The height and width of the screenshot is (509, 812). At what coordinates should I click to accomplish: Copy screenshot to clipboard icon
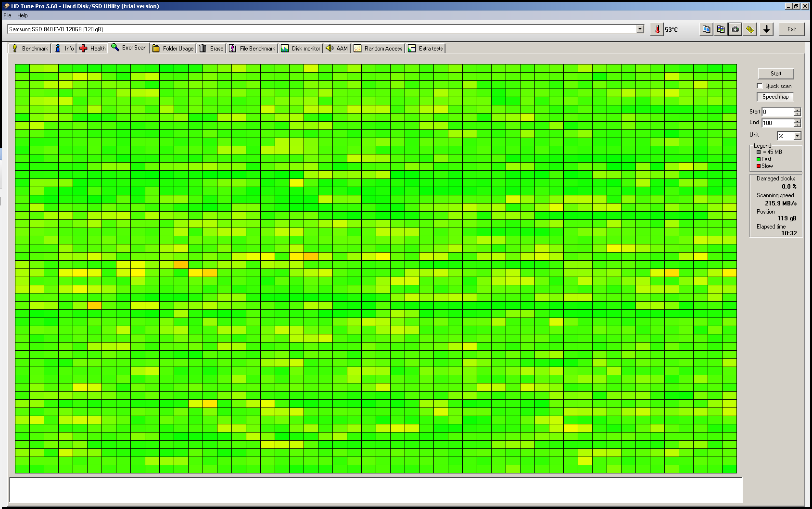tap(721, 29)
